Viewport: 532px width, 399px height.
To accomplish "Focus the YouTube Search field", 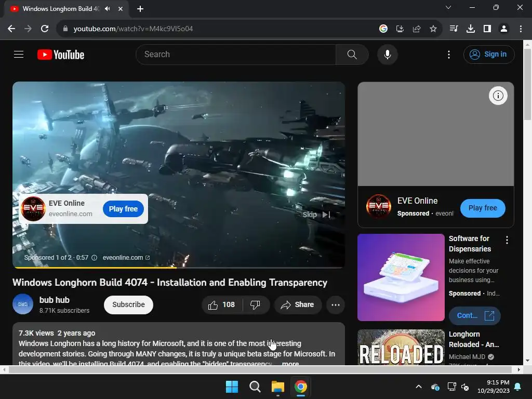I will pyautogui.click(x=236, y=54).
